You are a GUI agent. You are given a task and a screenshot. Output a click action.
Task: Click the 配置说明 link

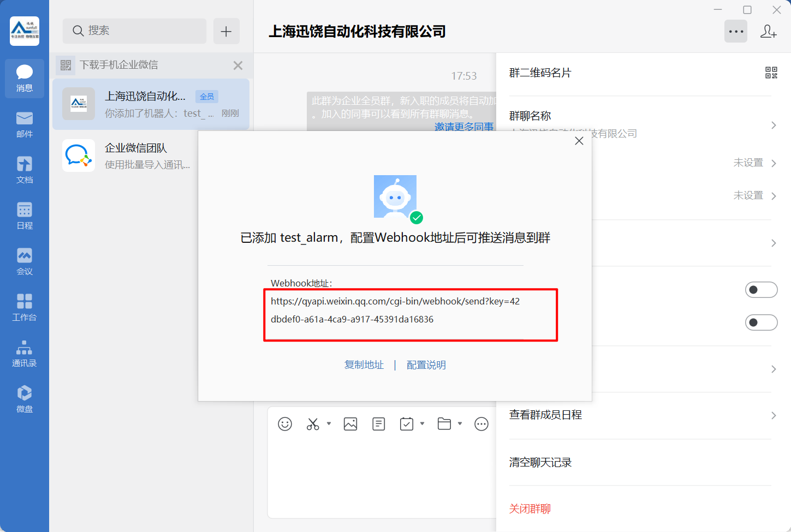tap(426, 365)
